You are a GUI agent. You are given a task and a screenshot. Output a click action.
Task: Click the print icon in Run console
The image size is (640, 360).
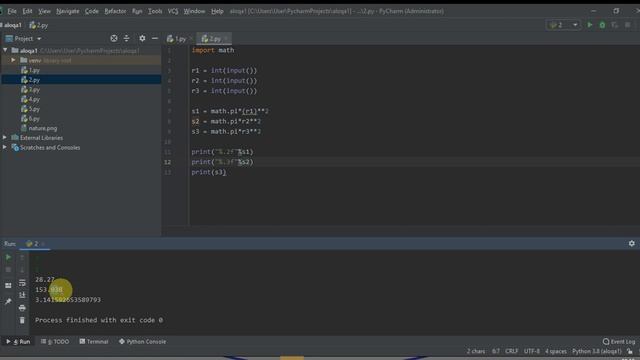coord(22,308)
